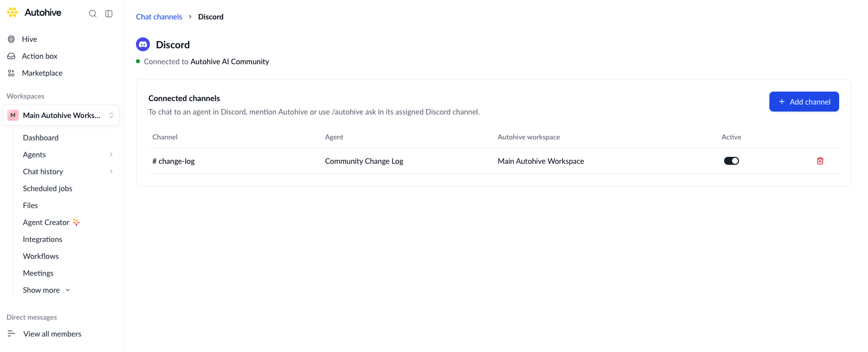The width and height of the screenshot is (868, 352).
Task: Click the Autohive AI Community server name
Action: pyautogui.click(x=230, y=62)
